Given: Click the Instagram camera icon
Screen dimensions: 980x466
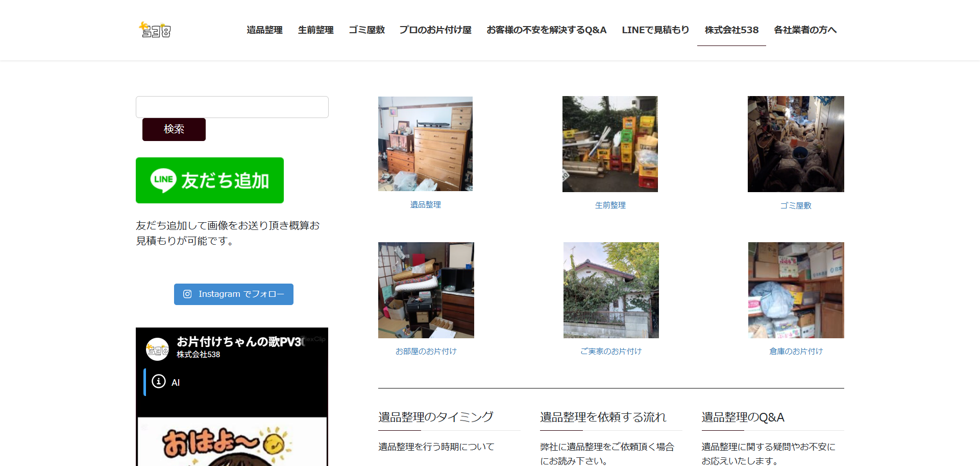Looking at the screenshot, I should point(187,294).
